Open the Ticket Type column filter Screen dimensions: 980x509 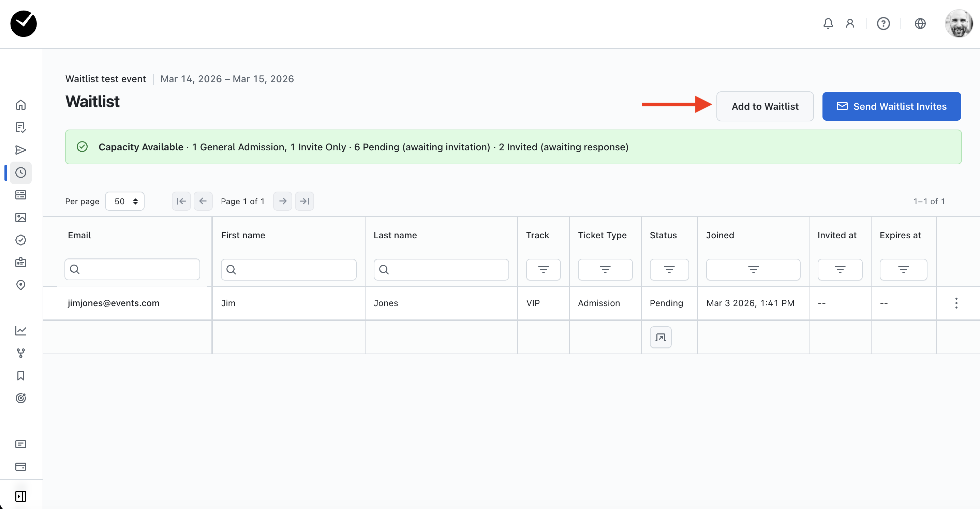605,270
